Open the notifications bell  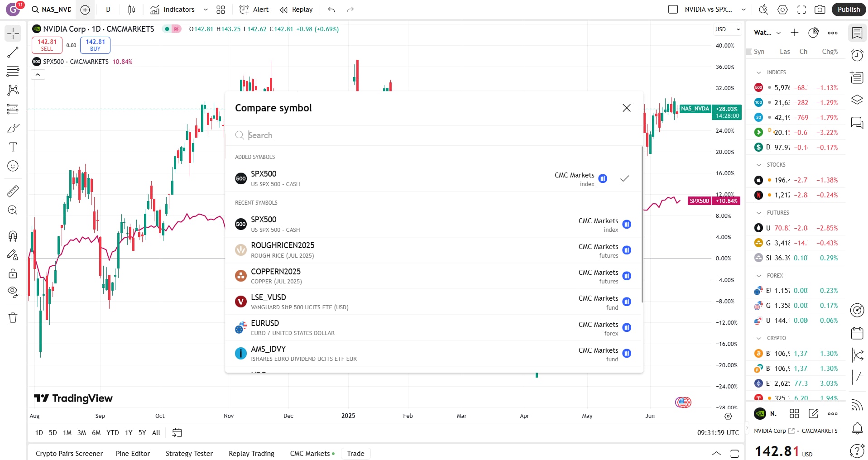point(857,428)
